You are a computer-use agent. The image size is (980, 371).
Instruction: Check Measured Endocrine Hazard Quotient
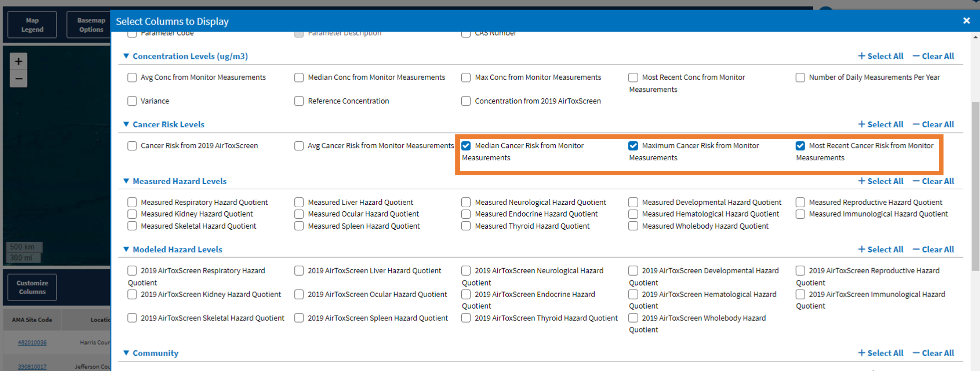pyautogui.click(x=466, y=214)
